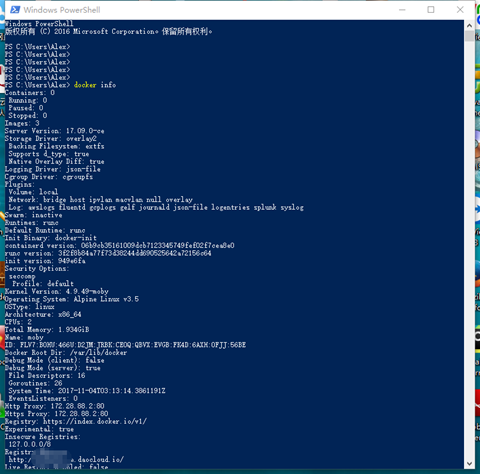This screenshot has width=480, height=474.
Task: Click the Microsoft Corporation copyright line
Action: [x=108, y=31]
